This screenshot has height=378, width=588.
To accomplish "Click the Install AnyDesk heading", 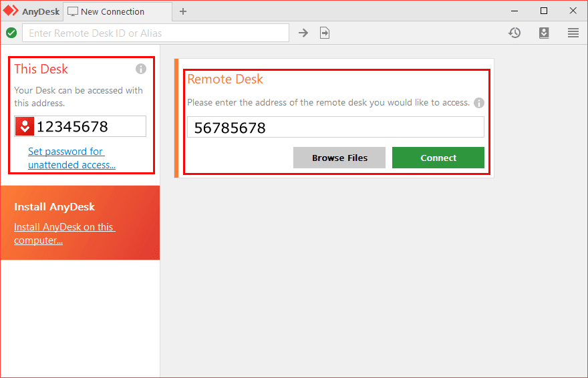I will 54,207.
